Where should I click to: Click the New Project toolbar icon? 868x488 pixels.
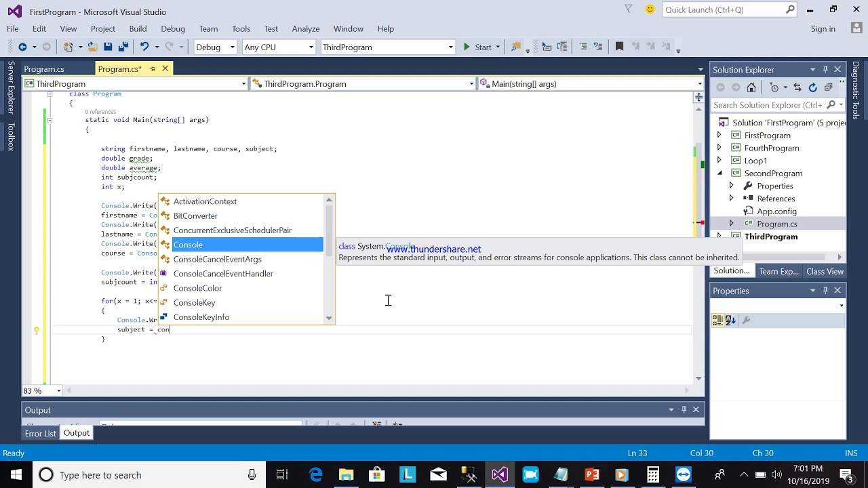(x=68, y=47)
